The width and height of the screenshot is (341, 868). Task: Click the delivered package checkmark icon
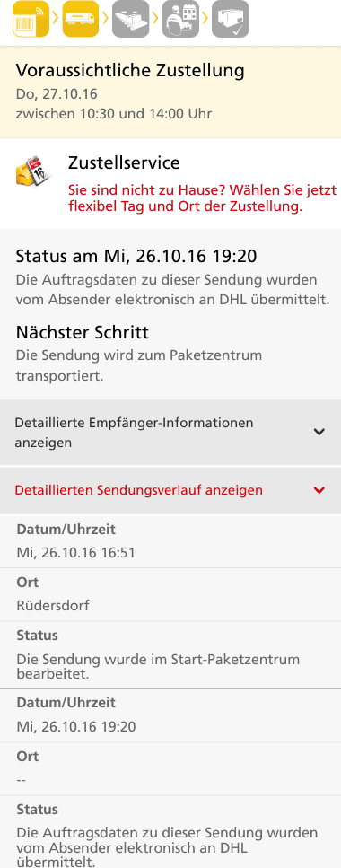click(x=231, y=19)
